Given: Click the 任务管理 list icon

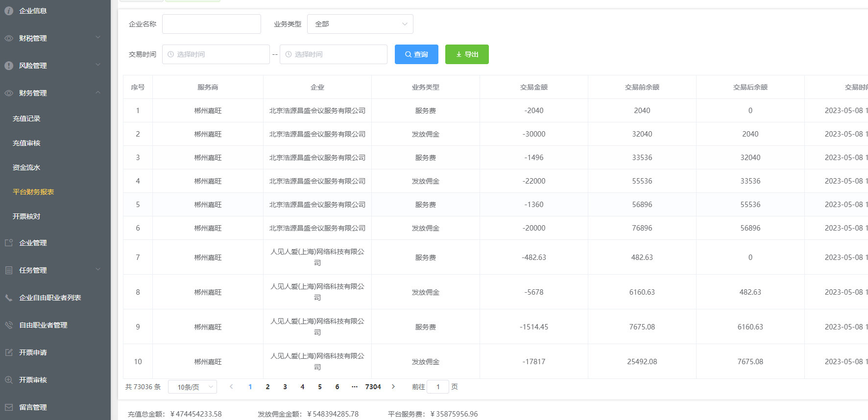Looking at the screenshot, I should [x=9, y=270].
